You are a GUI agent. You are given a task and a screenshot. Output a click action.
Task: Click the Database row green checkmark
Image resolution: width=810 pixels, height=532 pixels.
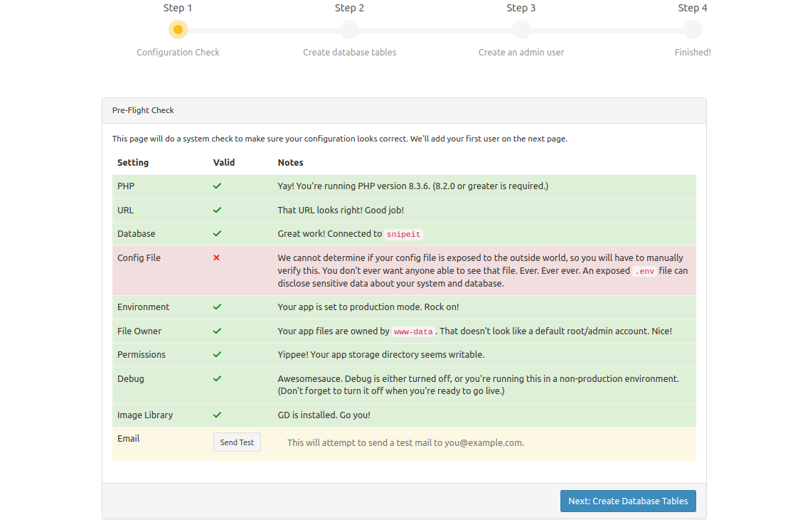point(217,233)
